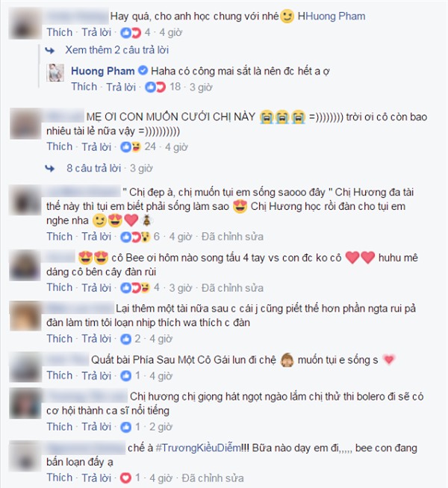
Task: Toggle Thích on the bolero comment
Action: click(60, 427)
